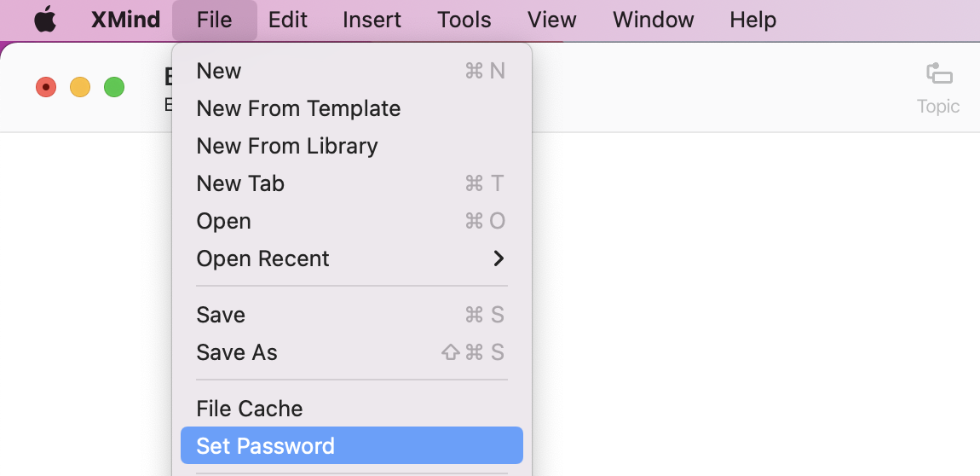
Task: Select Open in the File menu
Action: pos(352,221)
